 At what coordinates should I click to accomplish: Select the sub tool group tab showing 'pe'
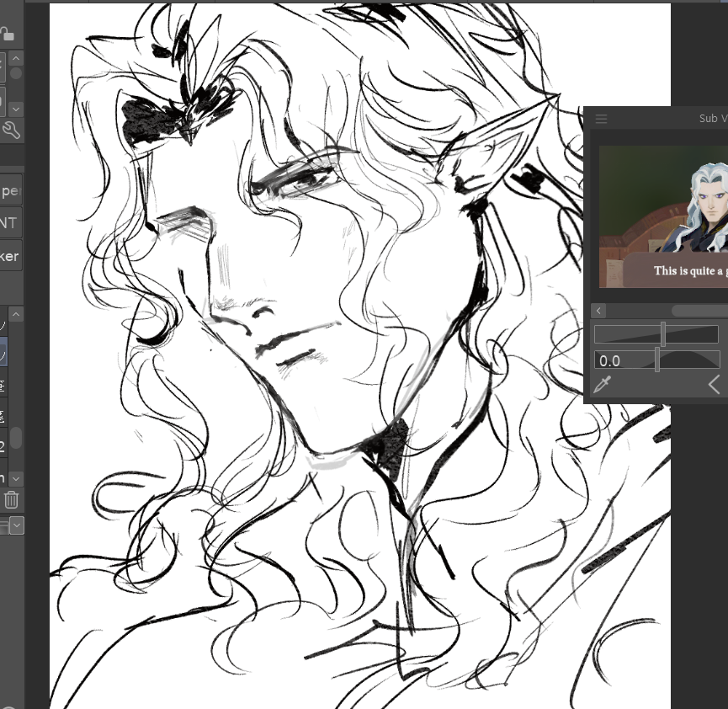tap(10, 190)
